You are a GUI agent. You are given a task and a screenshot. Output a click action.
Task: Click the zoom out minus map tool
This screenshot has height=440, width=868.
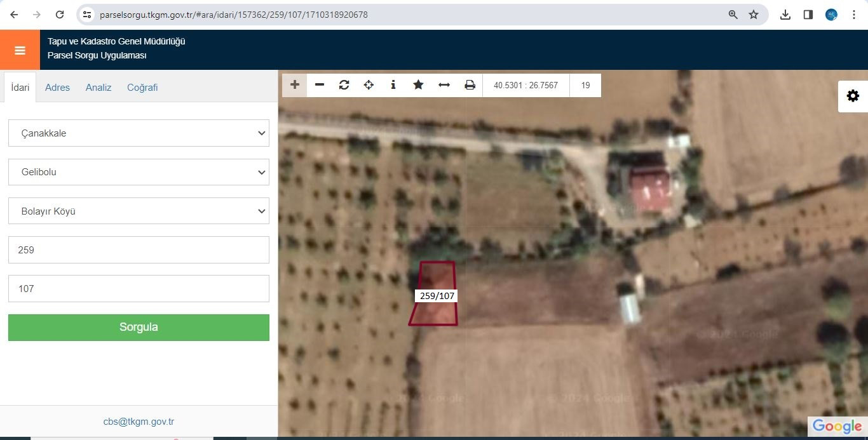click(x=320, y=85)
